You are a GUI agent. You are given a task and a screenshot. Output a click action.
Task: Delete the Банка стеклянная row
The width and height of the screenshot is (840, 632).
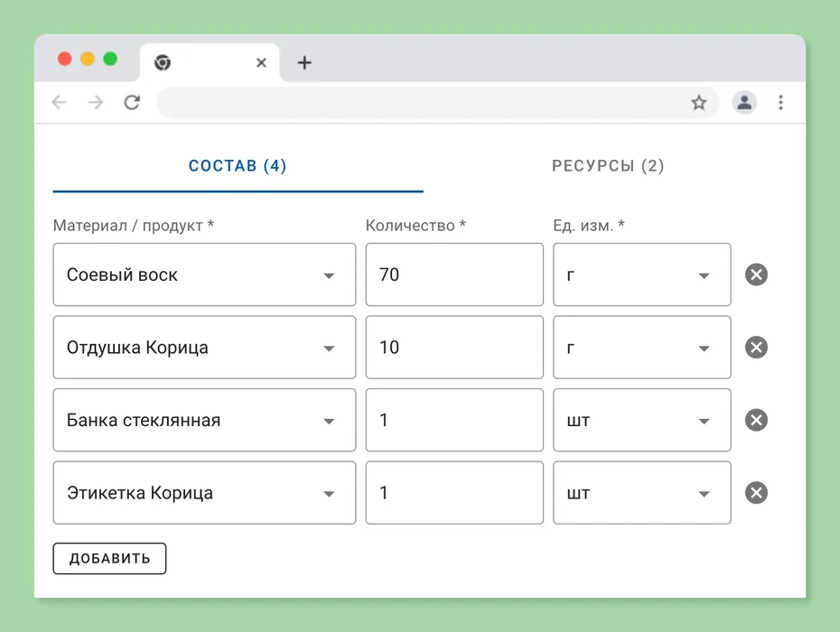[x=756, y=420]
